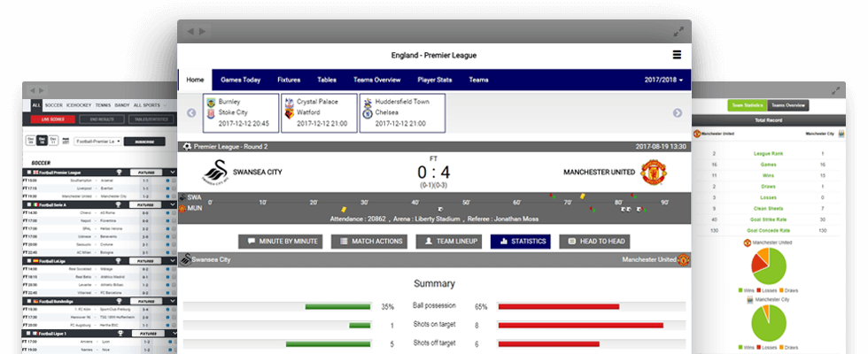Click the Stoke City club badge
This screenshot has width=868, height=354.
(x=211, y=113)
